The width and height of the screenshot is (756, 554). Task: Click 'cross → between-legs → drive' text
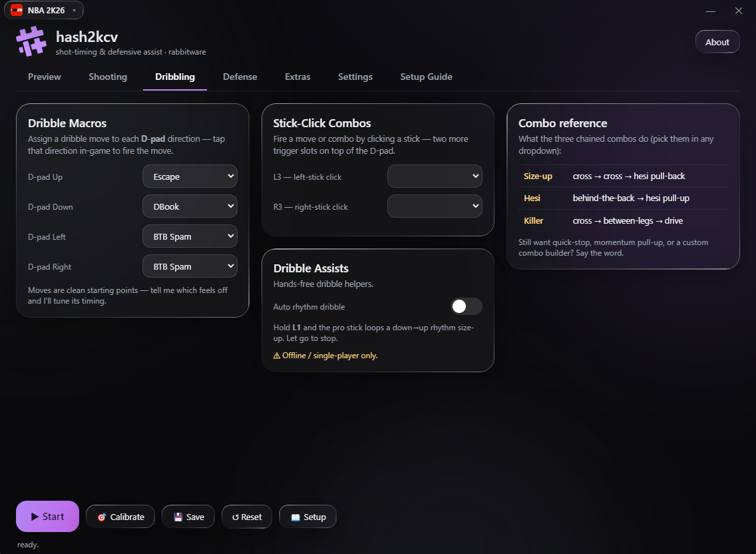pos(628,221)
